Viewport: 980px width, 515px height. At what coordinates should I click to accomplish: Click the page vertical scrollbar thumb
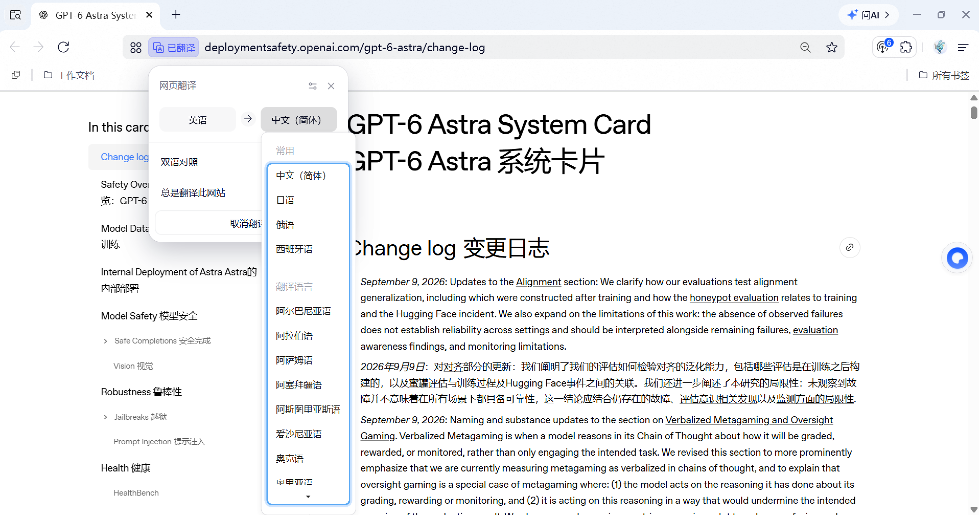coord(974,113)
